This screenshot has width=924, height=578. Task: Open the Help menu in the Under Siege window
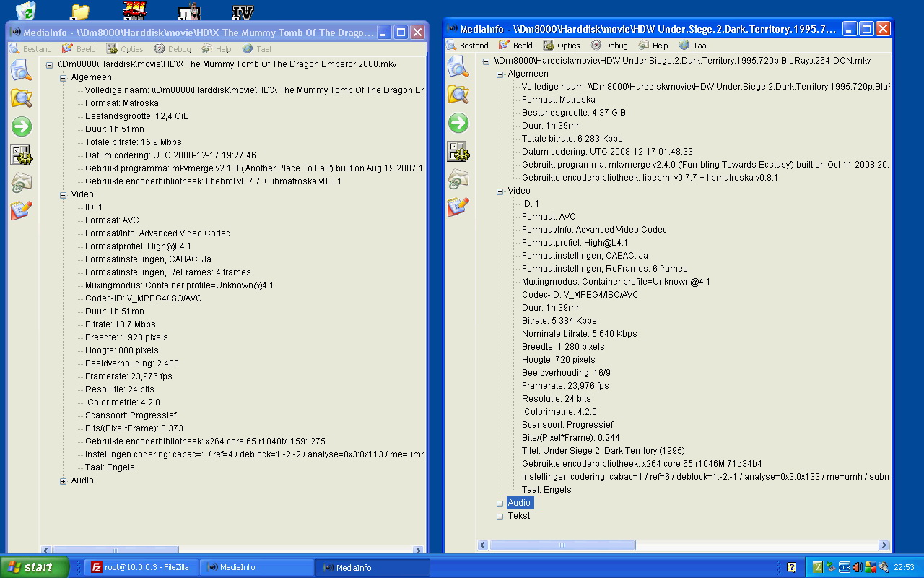click(653, 46)
